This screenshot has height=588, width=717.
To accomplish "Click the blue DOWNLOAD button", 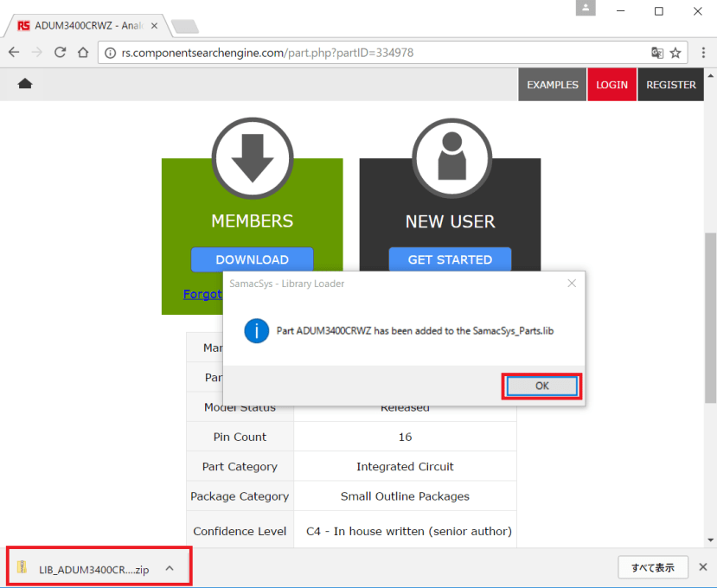I will [252, 259].
